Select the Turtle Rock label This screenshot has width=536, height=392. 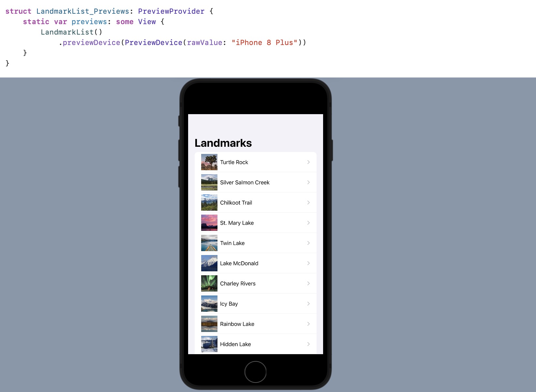pos(234,162)
